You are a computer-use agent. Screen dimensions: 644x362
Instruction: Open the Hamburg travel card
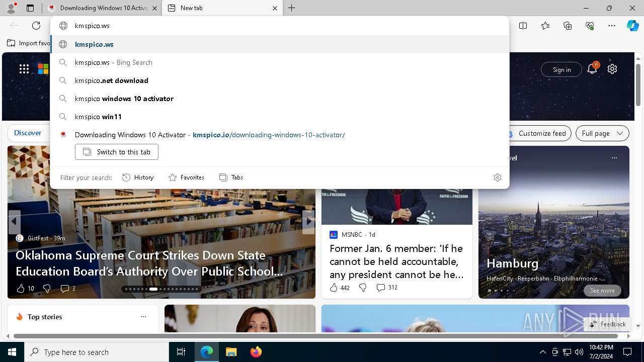click(x=554, y=222)
